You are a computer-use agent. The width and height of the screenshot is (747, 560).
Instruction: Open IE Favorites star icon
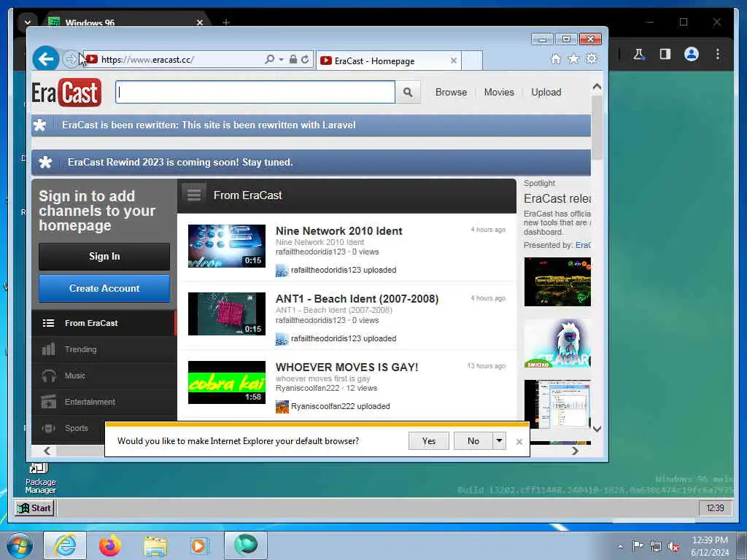tap(573, 59)
